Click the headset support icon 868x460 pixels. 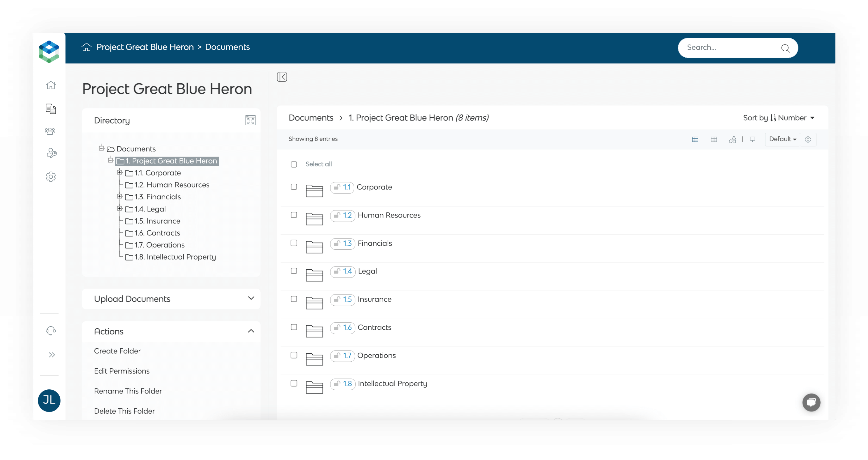click(x=50, y=331)
